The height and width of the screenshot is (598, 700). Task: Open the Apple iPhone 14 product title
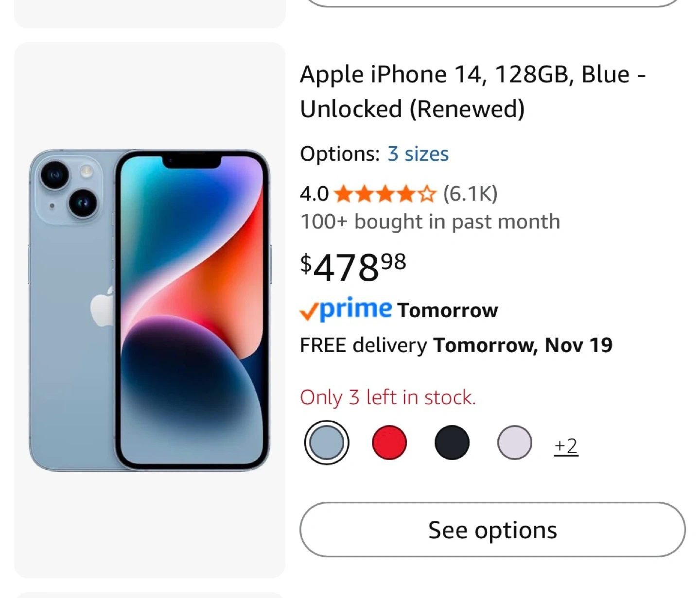point(472,91)
